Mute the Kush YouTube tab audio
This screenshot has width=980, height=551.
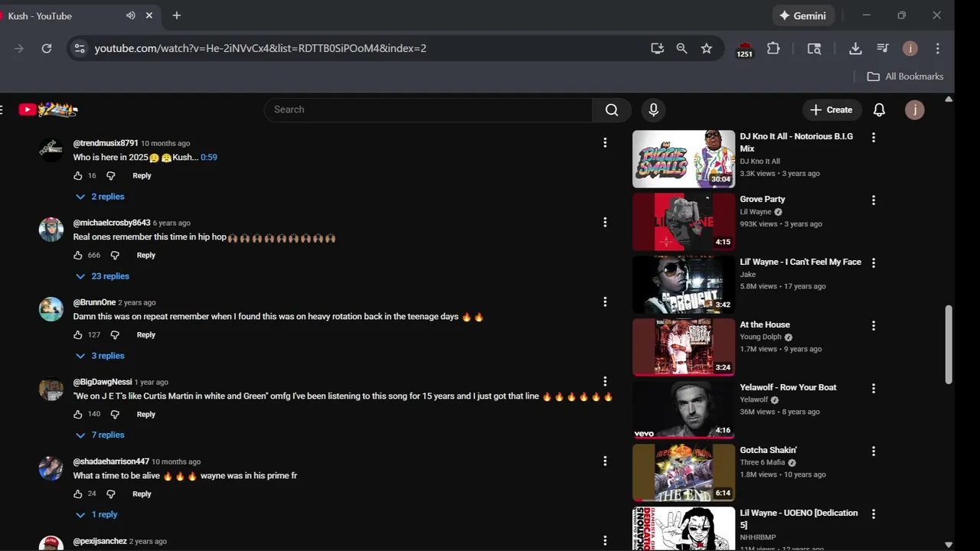pos(131,15)
